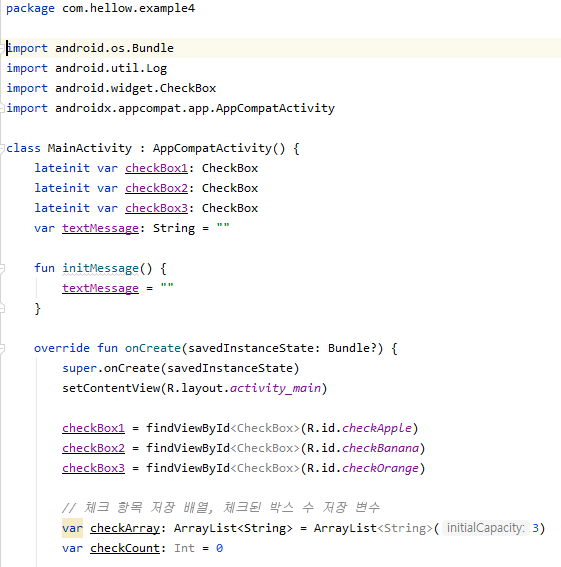
Task: Click the fold end marker beside the androidx import line
Action: [2, 108]
